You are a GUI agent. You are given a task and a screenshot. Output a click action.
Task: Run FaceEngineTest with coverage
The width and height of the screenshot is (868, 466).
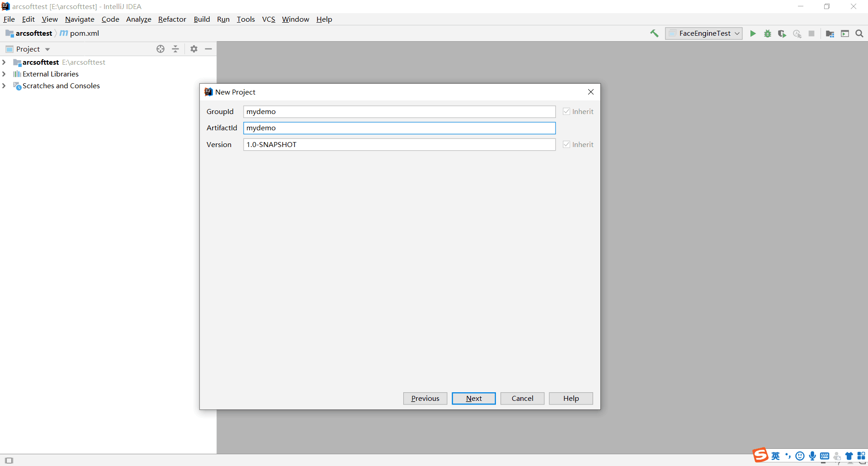coord(782,33)
